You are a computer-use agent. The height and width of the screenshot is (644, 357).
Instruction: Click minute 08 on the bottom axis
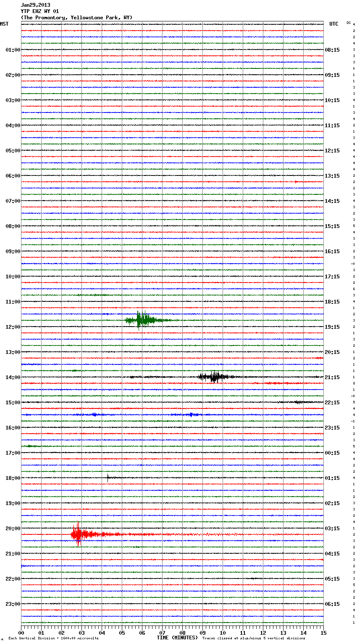182,633
